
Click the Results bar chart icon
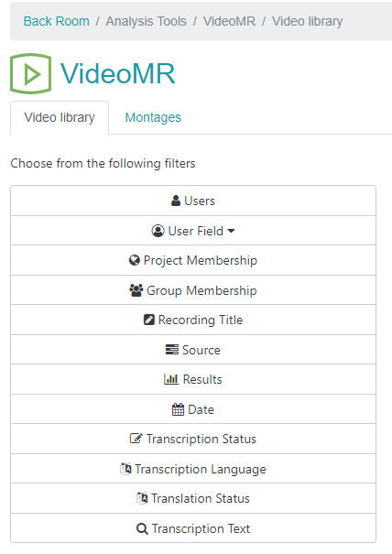171,379
